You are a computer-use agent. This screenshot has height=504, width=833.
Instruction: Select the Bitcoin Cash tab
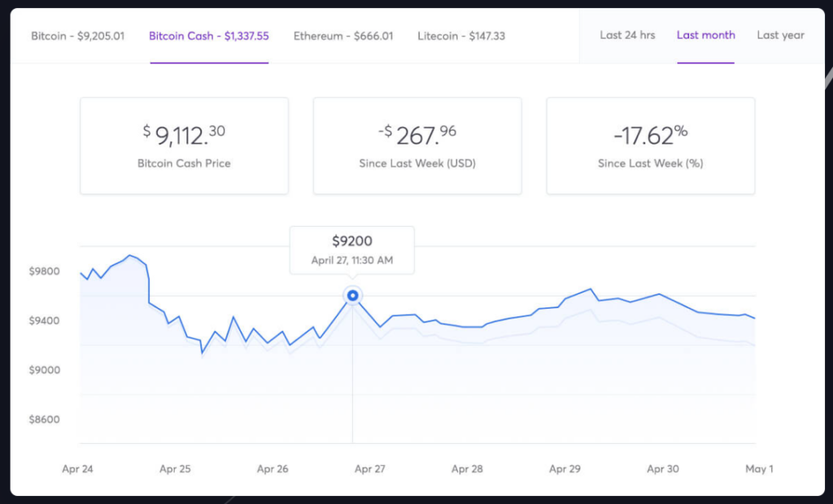coord(208,36)
